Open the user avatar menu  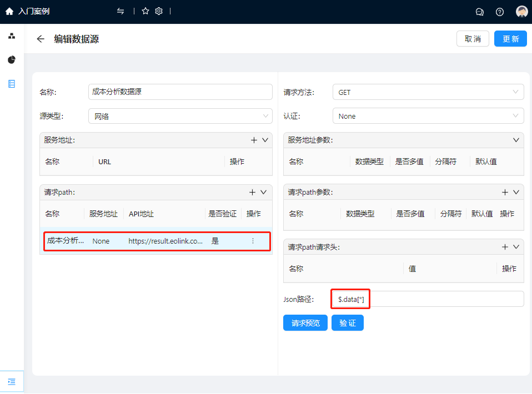521,12
